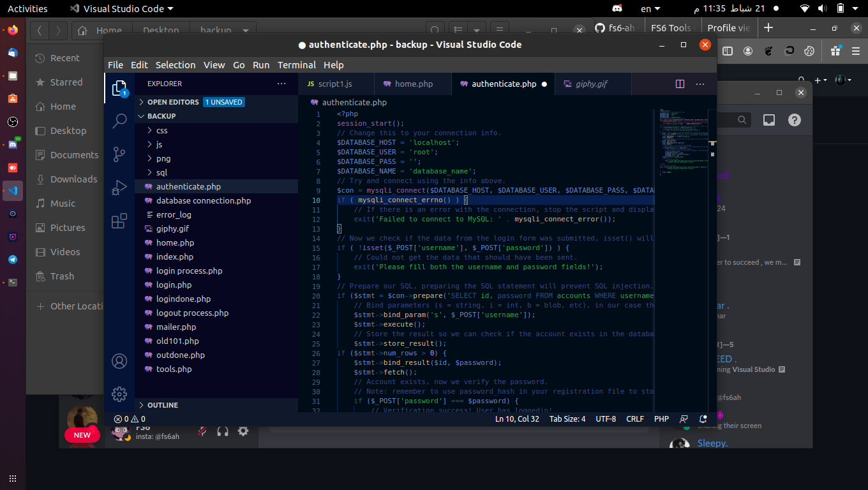This screenshot has height=490, width=868.
Task: Open Run and Debug view in activity bar
Action: [x=119, y=188]
